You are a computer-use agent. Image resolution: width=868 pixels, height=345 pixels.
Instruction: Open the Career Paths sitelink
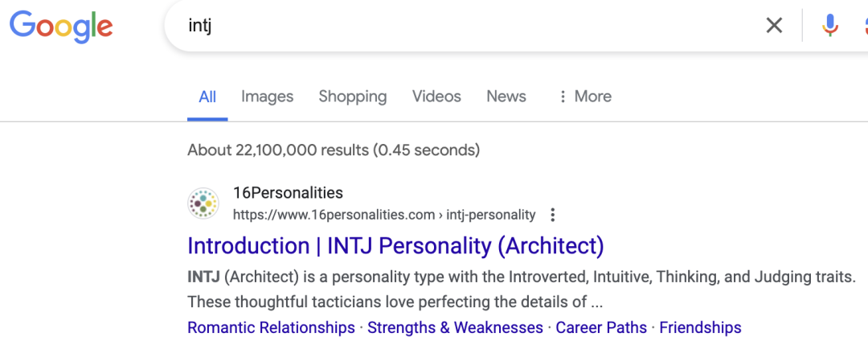pyautogui.click(x=601, y=327)
